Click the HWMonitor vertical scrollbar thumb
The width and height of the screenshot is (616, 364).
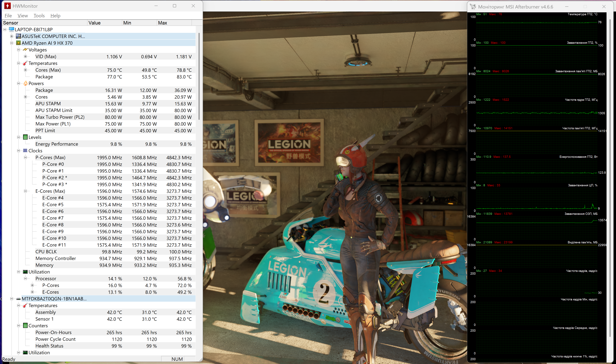pos(199,76)
